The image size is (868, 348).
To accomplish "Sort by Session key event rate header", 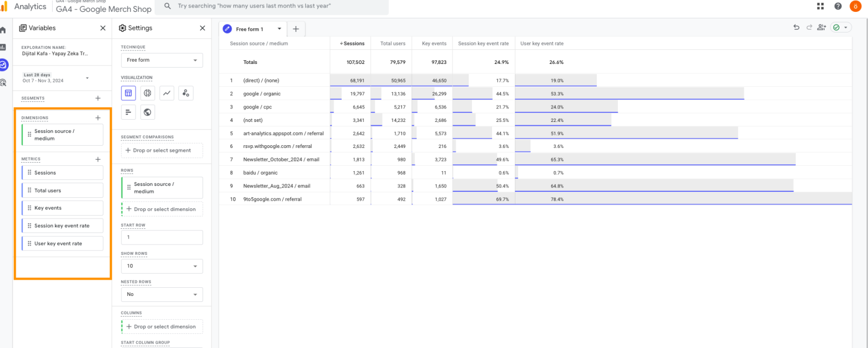I will click(x=483, y=43).
